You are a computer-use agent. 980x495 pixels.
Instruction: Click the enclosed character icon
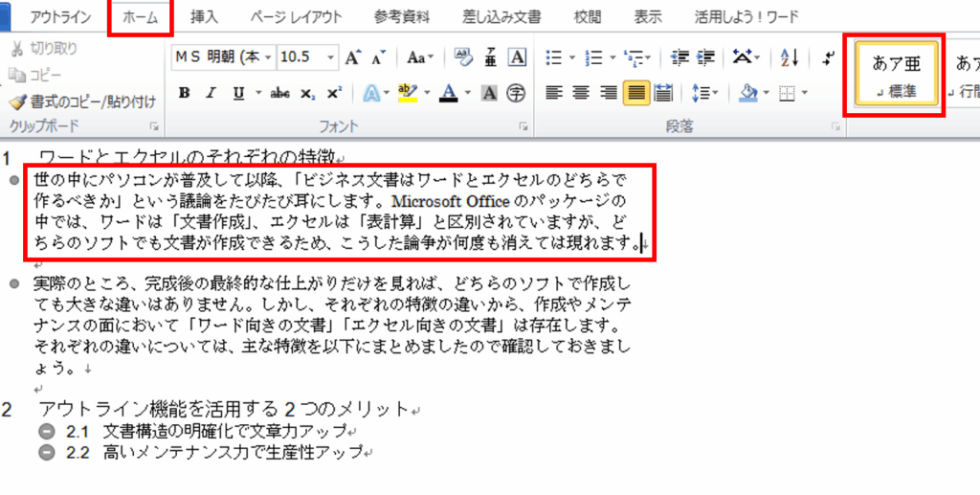click(x=516, y=93)
